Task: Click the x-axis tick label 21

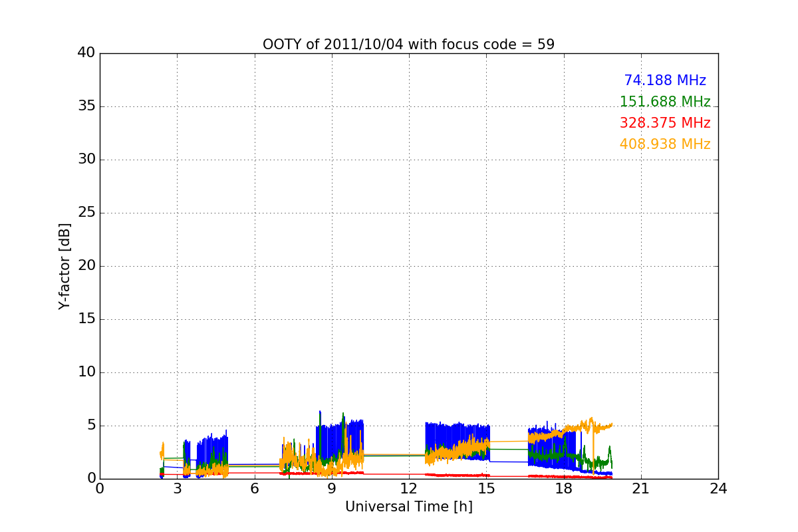Action: click(641, 488)
